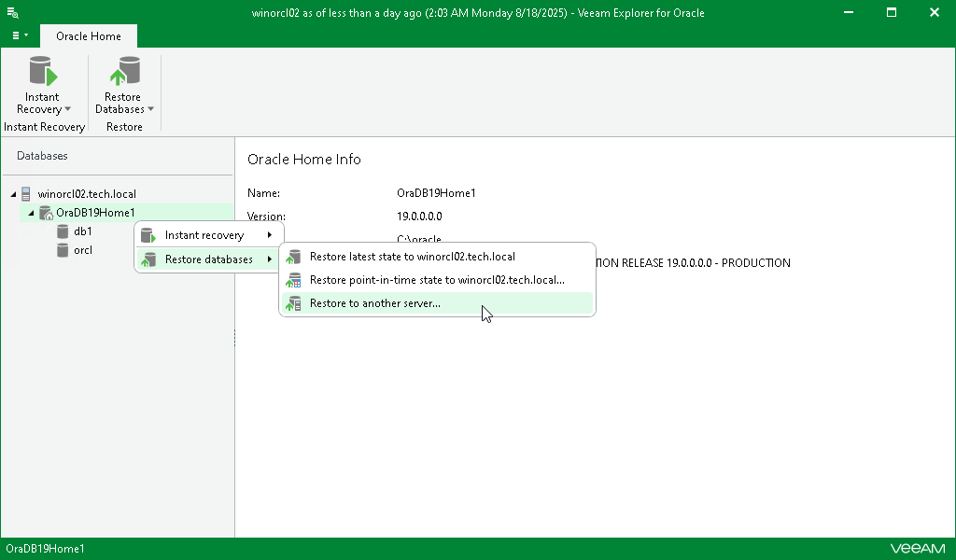Choose Restore latest state to winorcl02.tech.local

[411, 256]
